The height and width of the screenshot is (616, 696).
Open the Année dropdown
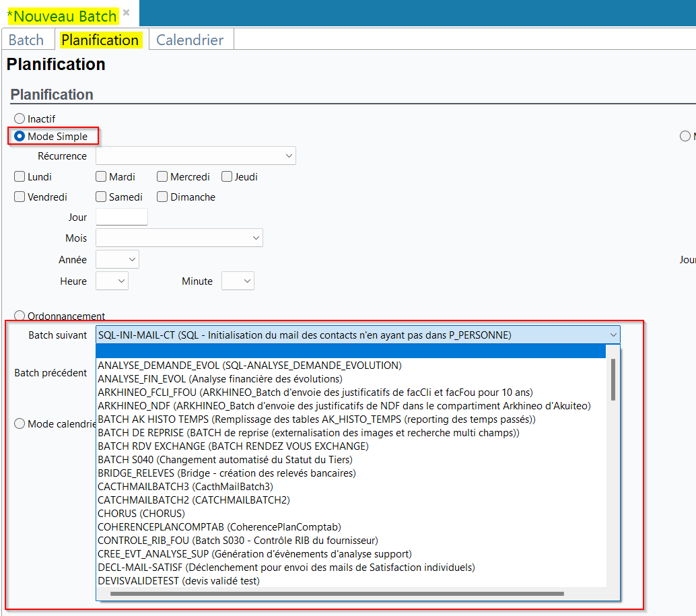(x=132, y=260)
